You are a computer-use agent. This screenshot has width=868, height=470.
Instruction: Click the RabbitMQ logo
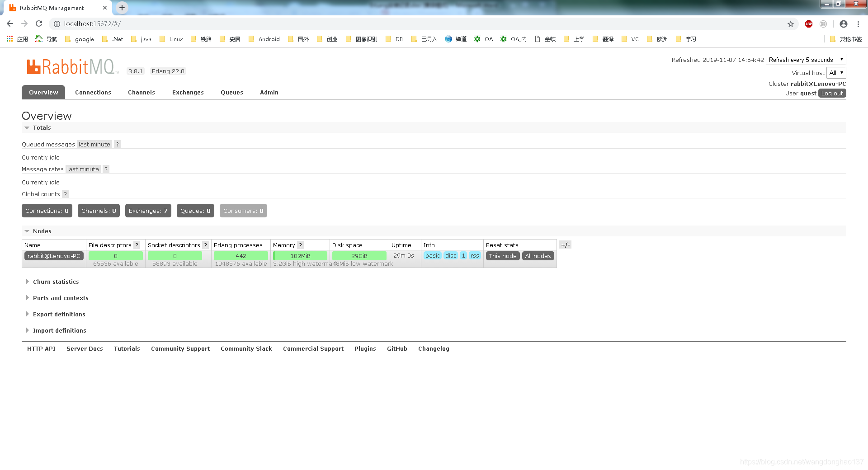point(72,67)
